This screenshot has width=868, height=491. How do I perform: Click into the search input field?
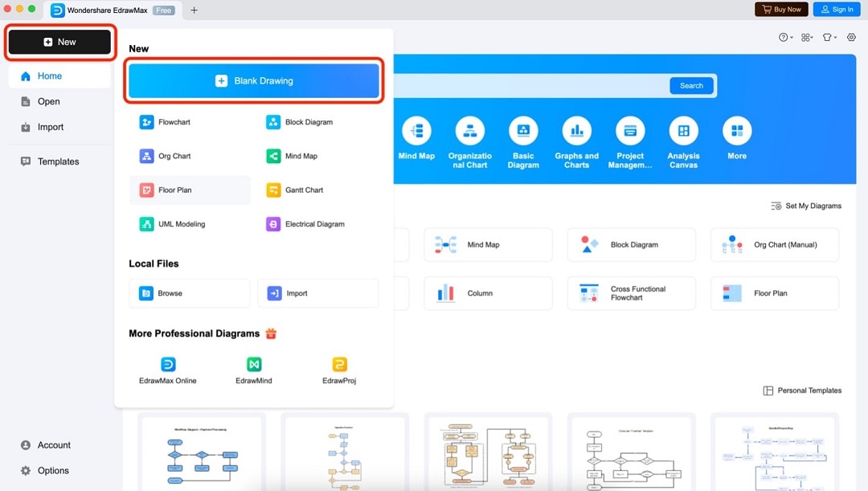click(x=530, y=86)
